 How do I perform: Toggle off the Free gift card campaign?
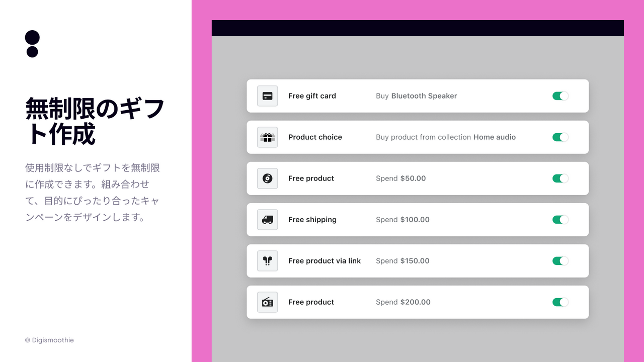click(560, 96)
